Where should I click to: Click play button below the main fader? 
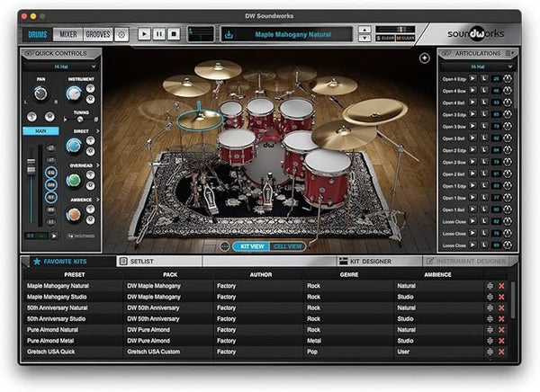pyautogui.click(x=54, y=236)
